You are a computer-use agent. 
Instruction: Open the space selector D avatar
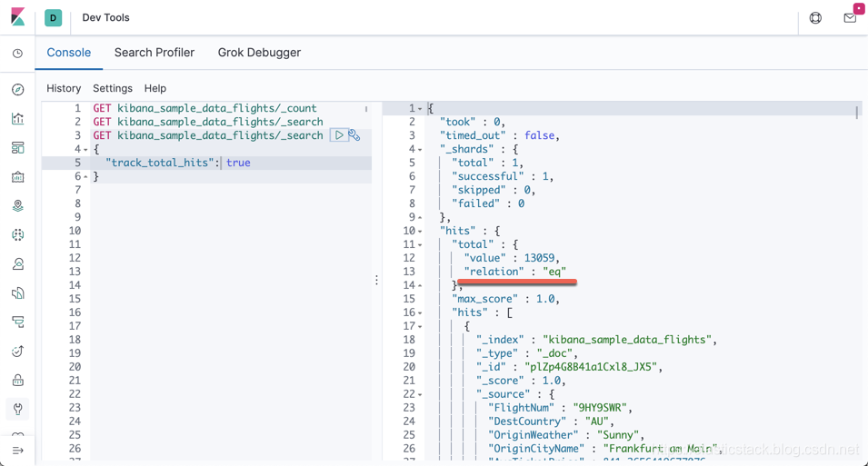53,17
